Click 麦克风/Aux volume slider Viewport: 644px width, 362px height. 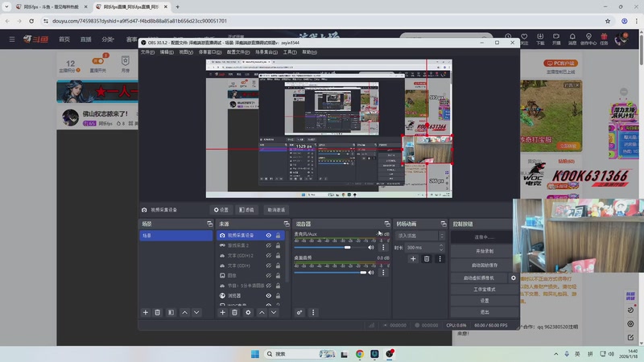click(330, 248)
